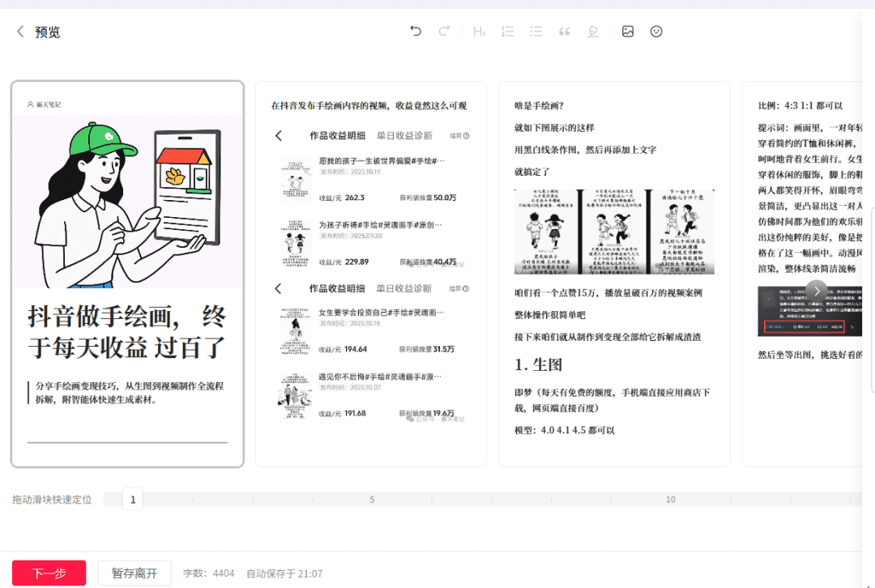Select the page card starting 啥是手绘画
The height and width of the screenshot is (588, 875).
point(614,274)
